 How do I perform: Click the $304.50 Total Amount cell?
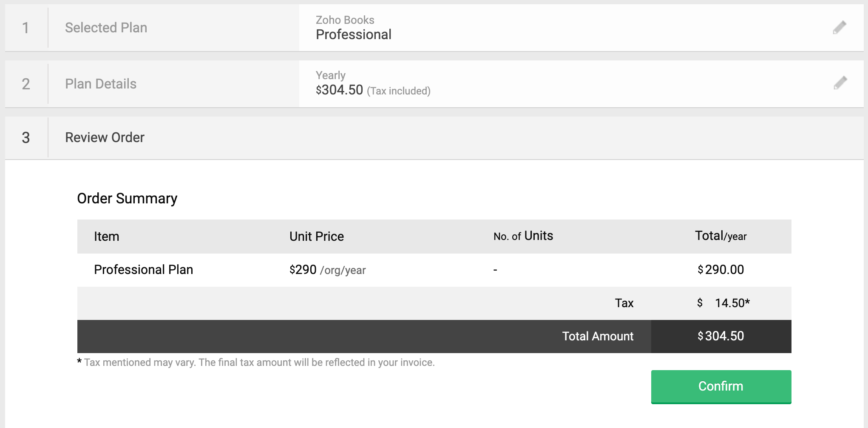[721, 336]
